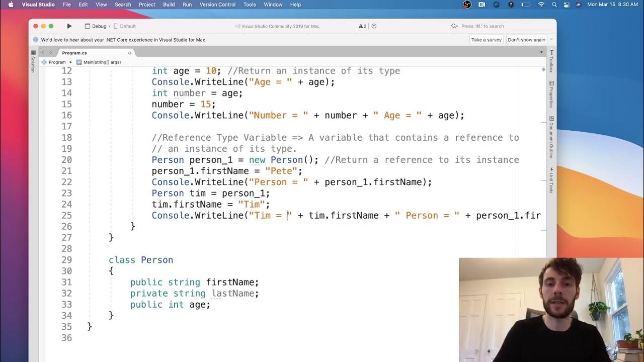Click 'int number = age;' on line 14
Screen dimensions: 644x362
[x=197, y=93]
